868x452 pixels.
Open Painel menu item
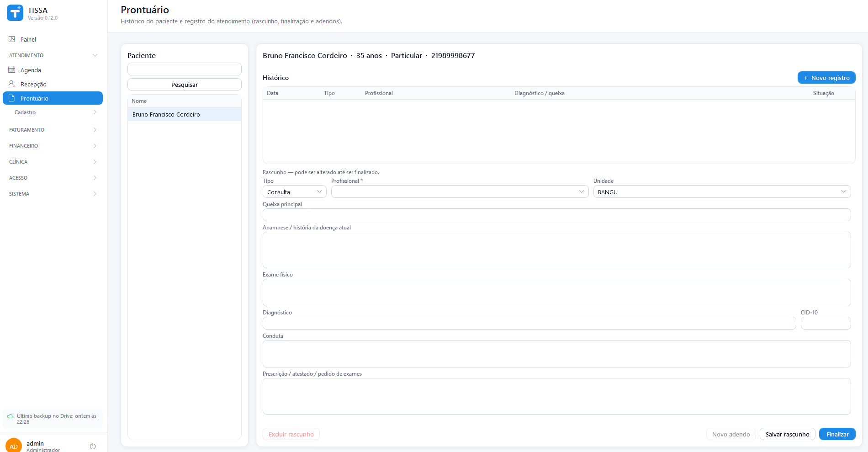click(53, 39)
